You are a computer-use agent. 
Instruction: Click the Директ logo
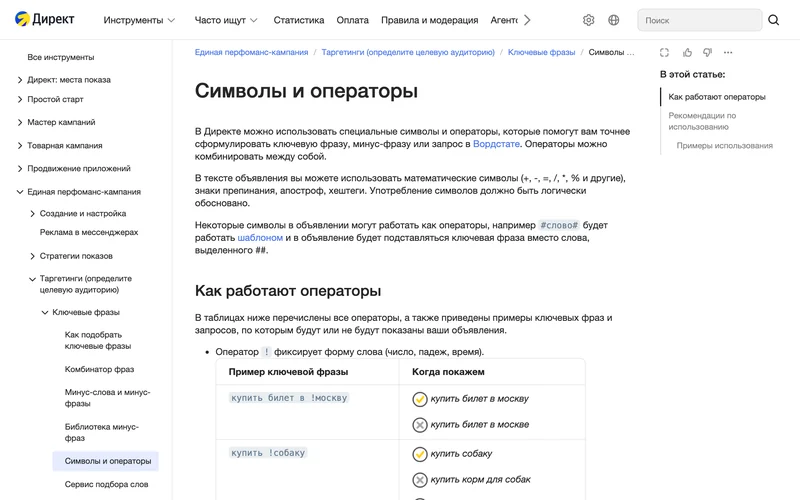point(44,19)
